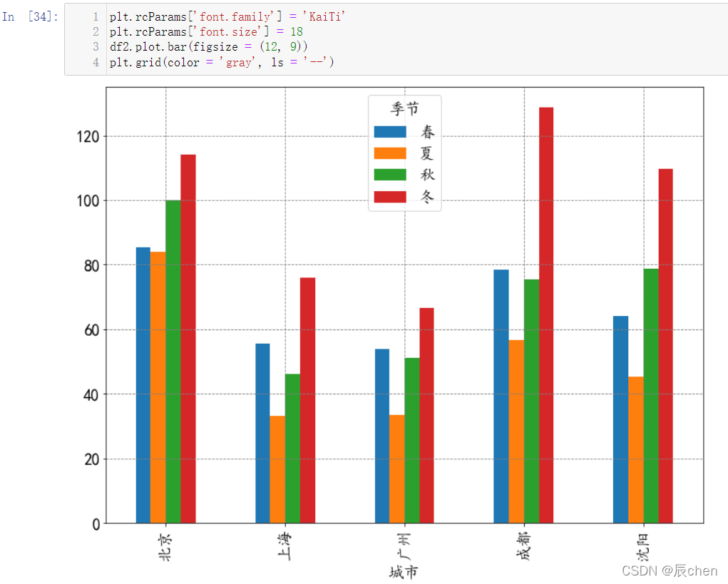
Task: Click the red winter bar for 广州
Action: (x=426, y=416)
